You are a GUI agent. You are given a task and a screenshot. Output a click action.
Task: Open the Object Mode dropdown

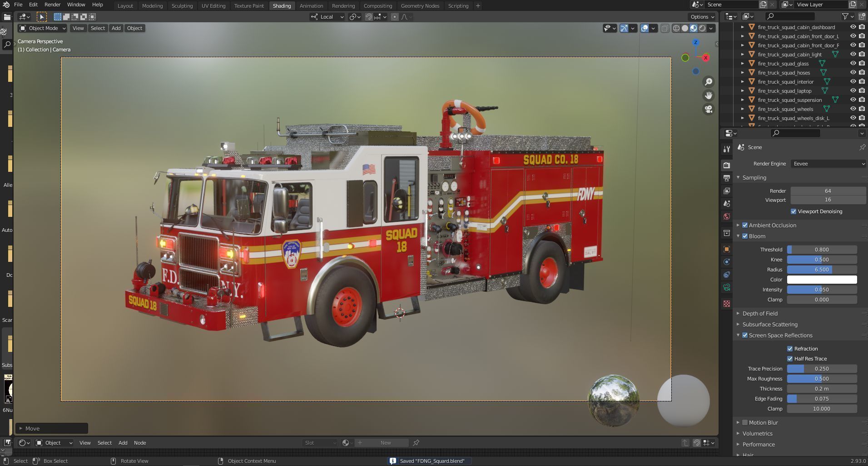(x=43, y=28)
